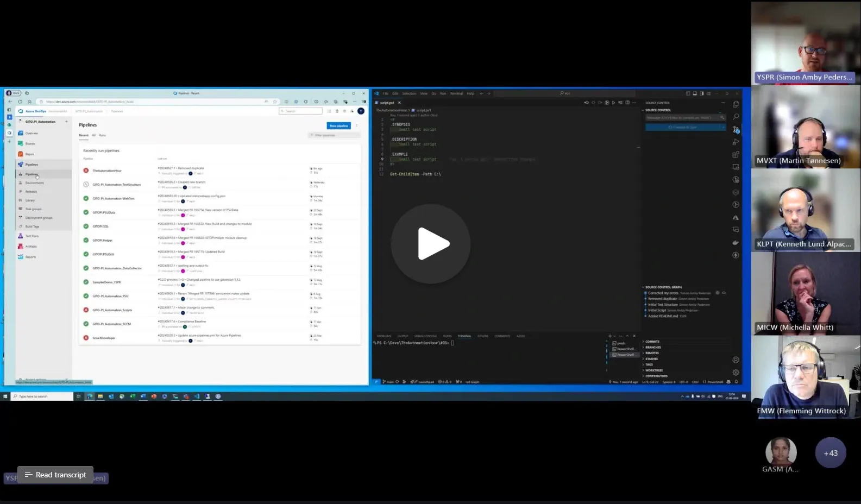
Task: Collapse the Source Control Graph section
Action: pos(663,287)
